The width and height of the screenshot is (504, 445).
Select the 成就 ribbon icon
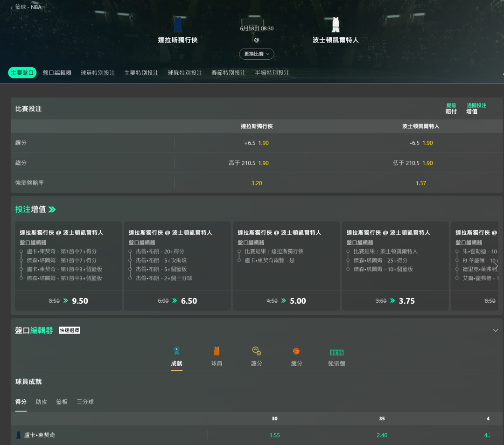(x=176, y=351)
